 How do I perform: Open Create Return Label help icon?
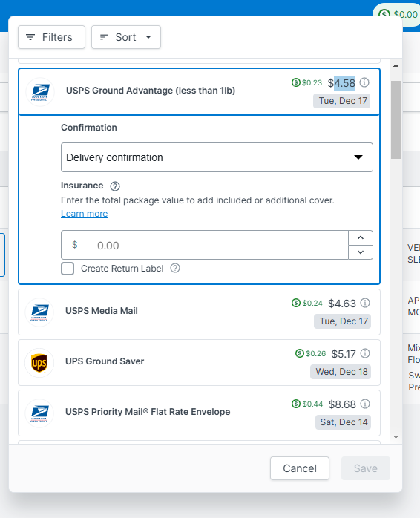pos(175,268)
